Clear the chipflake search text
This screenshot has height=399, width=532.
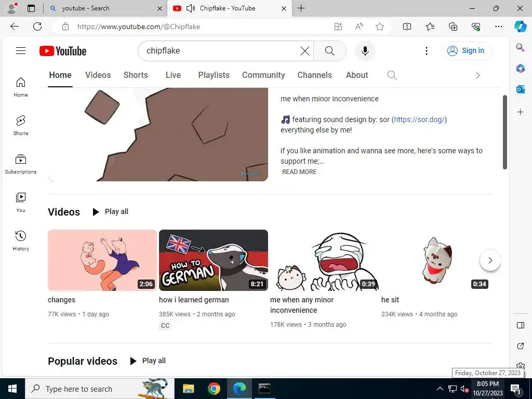click(304, 51)
